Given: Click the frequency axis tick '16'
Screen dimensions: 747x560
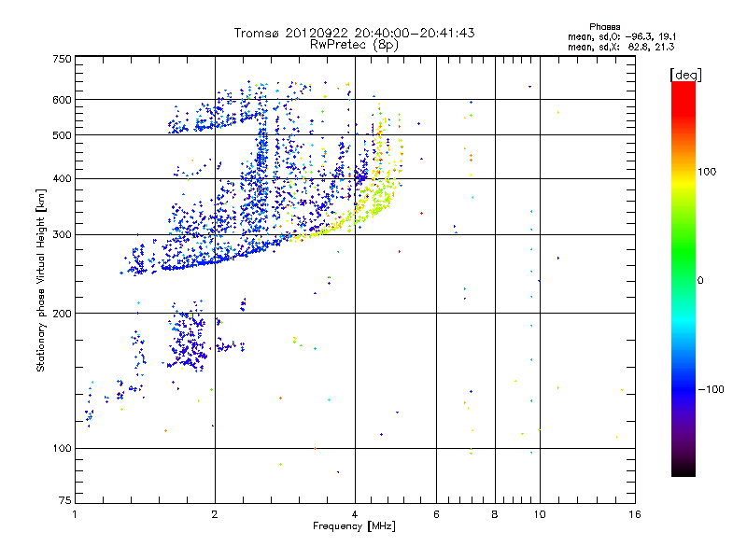Looking at the screenshot, I should coord(635,514).
